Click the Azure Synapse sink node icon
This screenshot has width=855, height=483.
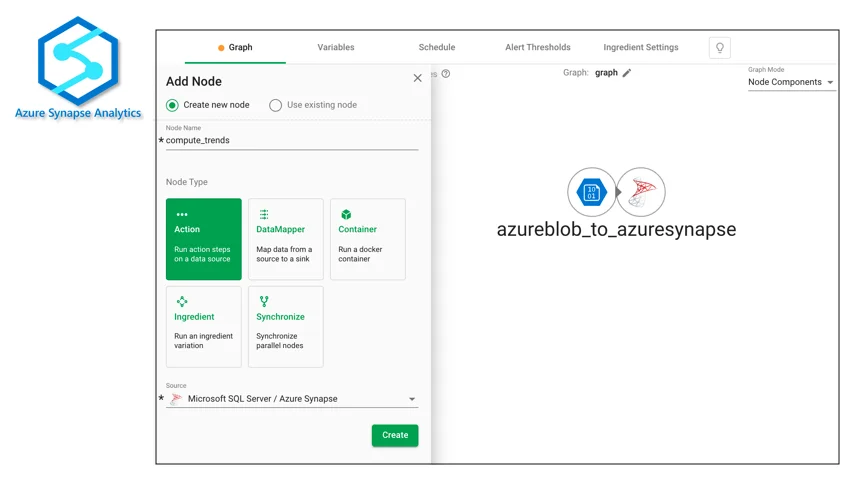click(641, 192)
